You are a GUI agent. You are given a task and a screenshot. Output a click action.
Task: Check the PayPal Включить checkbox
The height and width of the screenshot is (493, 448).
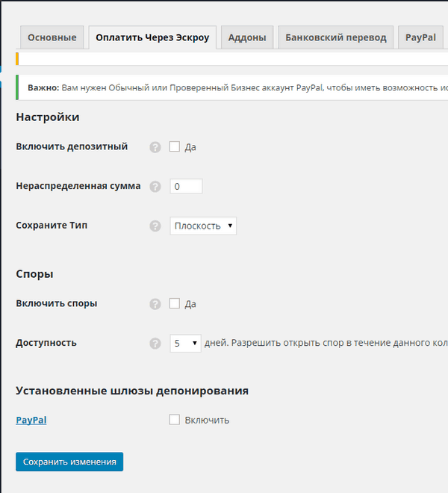pyautogui.click(x=175, y=420)
